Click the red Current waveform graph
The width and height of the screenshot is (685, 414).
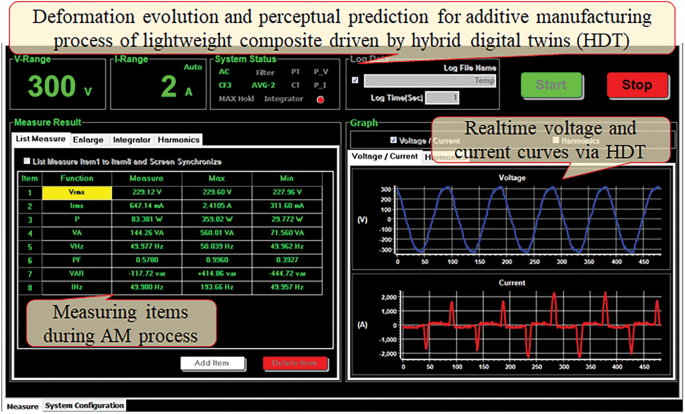coord(531,324)
